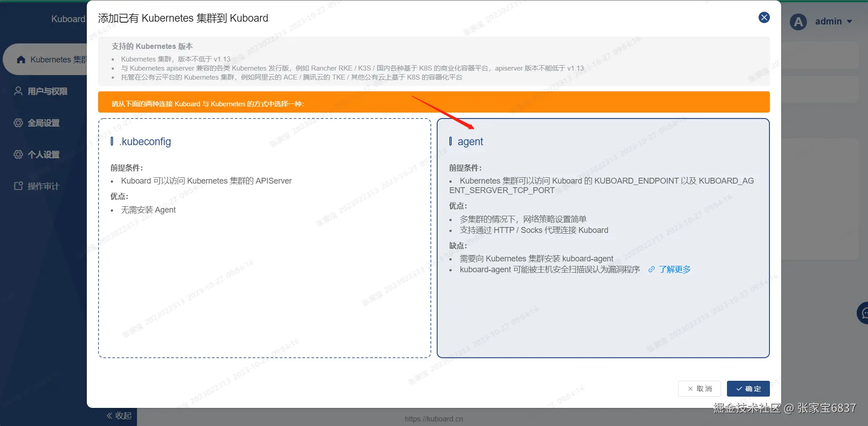Close the add Kubernetes cluster dialog
The width and height of the screenshot is (868, 426).
point(764,18)
